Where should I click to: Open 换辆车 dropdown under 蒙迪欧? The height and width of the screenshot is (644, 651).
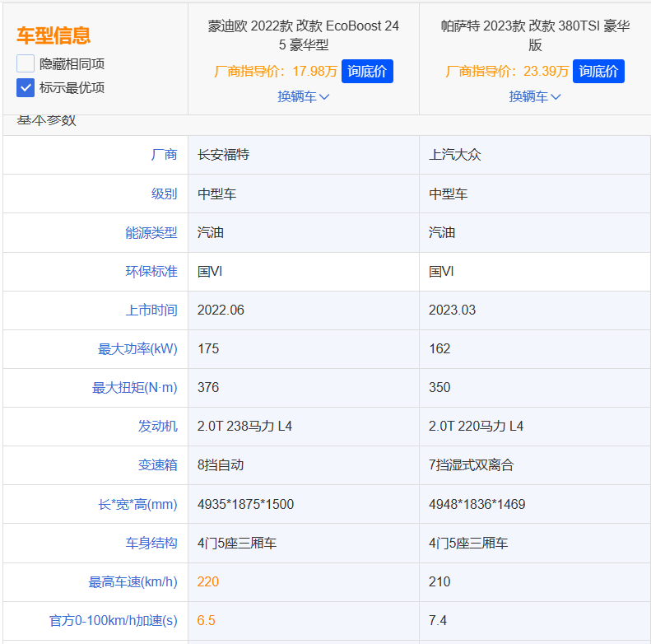[x=303, y=97]
